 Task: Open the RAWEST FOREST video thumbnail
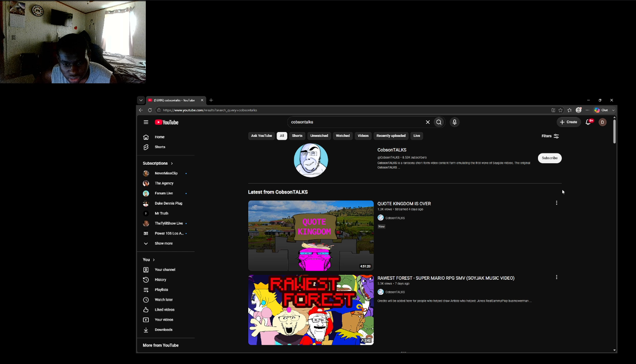[311, 310]
